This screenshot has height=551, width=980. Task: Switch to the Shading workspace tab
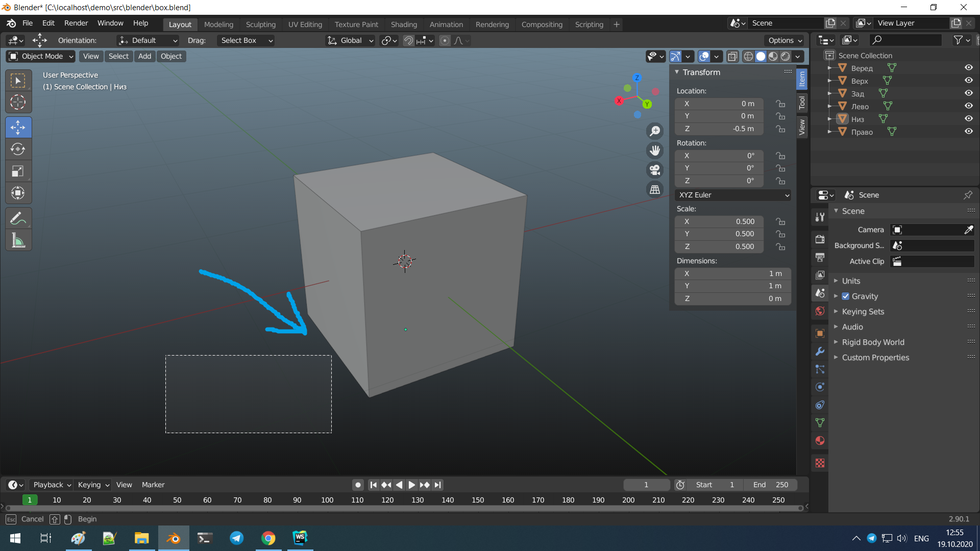pyautogui.click(x=404, y=24)
